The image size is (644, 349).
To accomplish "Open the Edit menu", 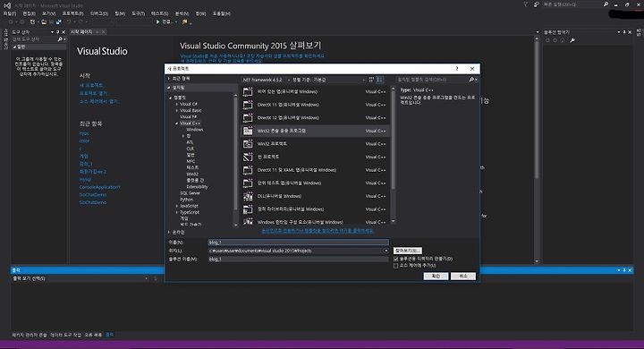I will 29,13.
